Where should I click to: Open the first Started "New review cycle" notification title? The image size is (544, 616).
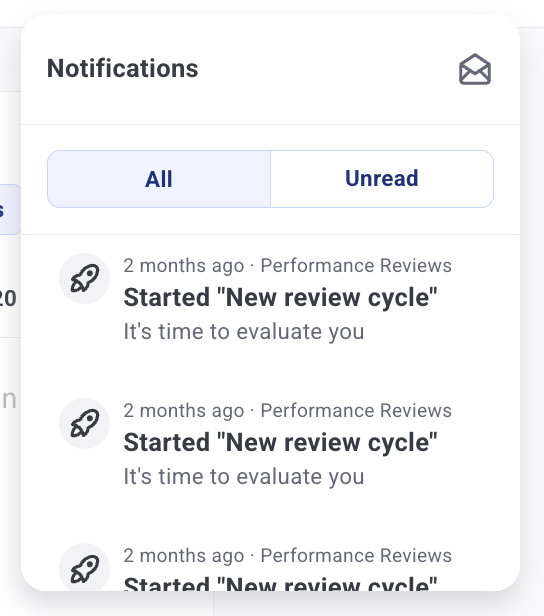(280, 297)
